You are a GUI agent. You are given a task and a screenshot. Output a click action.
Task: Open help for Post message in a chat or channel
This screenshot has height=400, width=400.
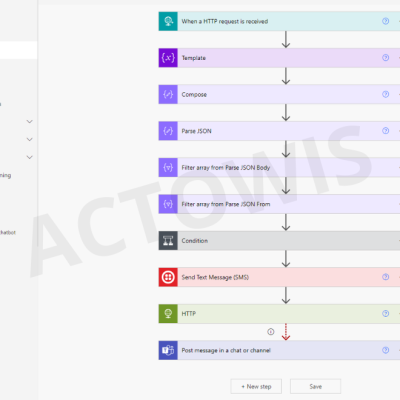click(385, 350)
